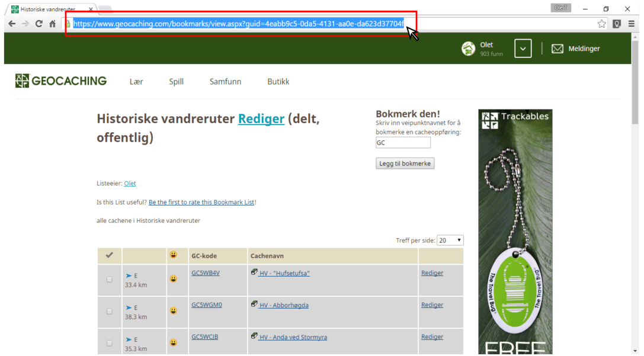Screen dimensions: 644x356
Task: Click the direction arrow in the 33.4 km row
Action: click(x=129, y=276)
